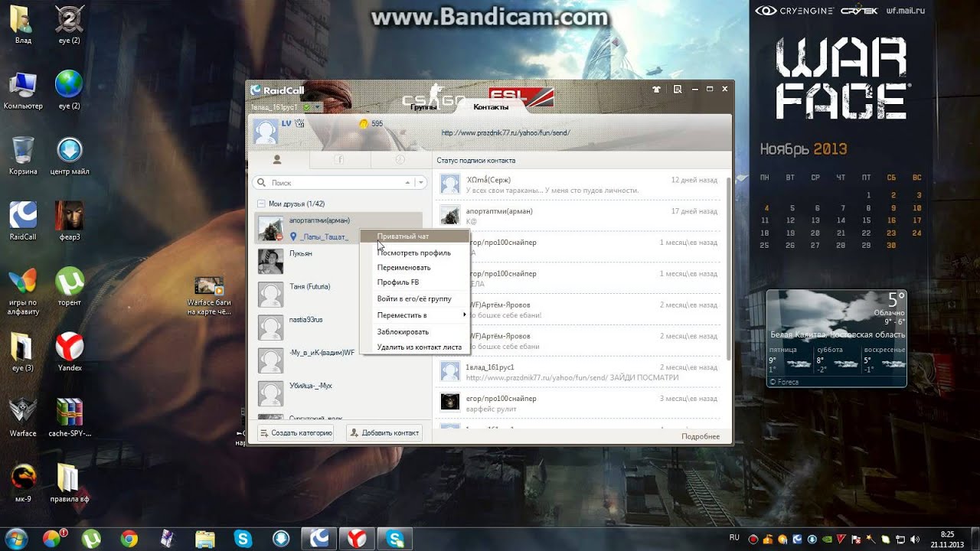Click the Добавить контакт button
Screen dimensions: 980x551
click(384, 433)
